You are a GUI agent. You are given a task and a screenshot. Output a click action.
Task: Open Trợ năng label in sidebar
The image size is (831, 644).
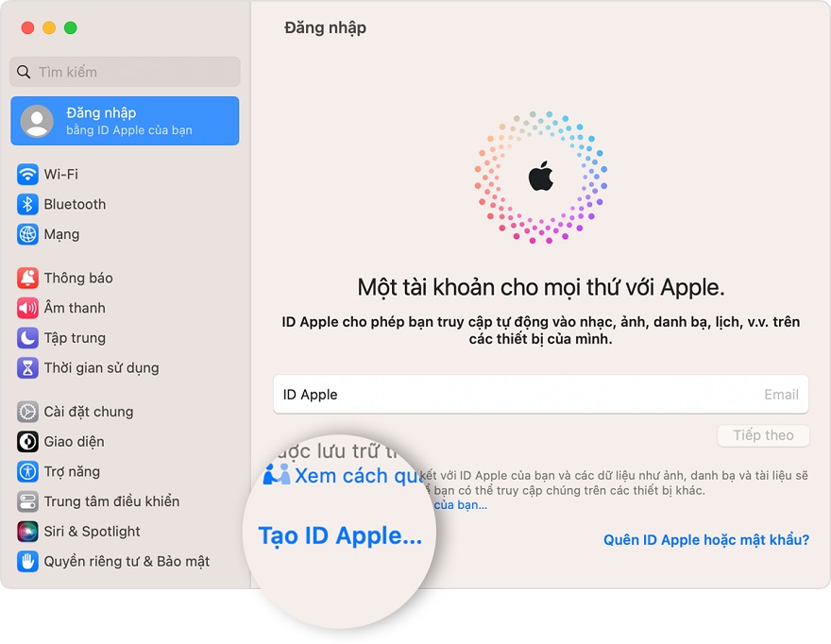[72, 472]
